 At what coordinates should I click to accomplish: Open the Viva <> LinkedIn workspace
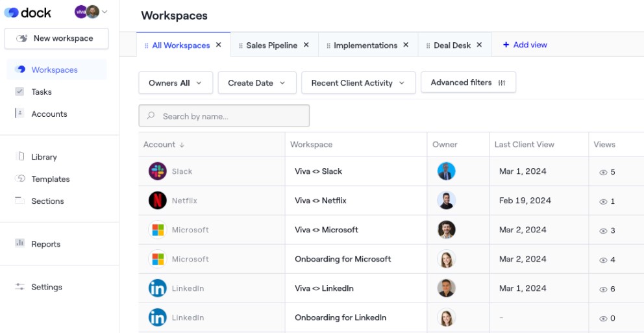(324, 288)
